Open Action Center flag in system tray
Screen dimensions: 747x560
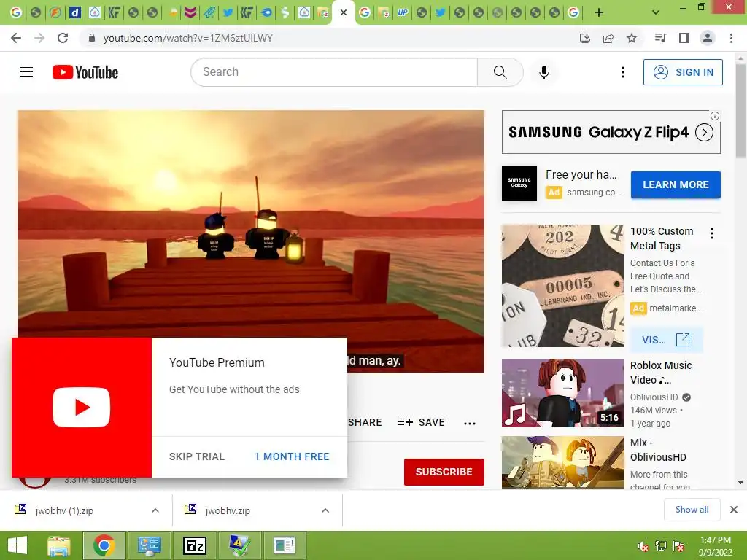click(678, 546)
